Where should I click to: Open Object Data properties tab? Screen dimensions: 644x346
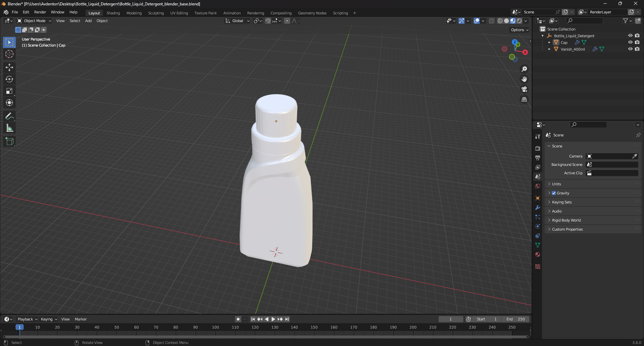click(538, 245)
